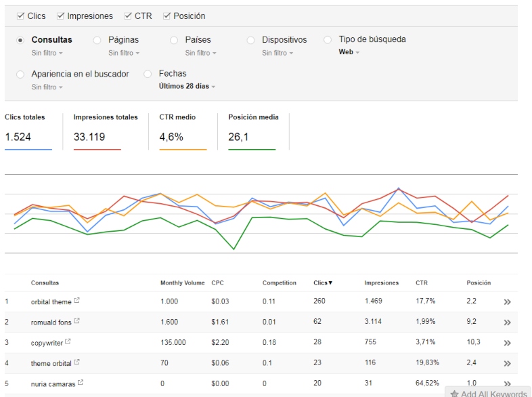Select the Consultas radio button
This screenshot has height=397, width=532.
[20, 40]
